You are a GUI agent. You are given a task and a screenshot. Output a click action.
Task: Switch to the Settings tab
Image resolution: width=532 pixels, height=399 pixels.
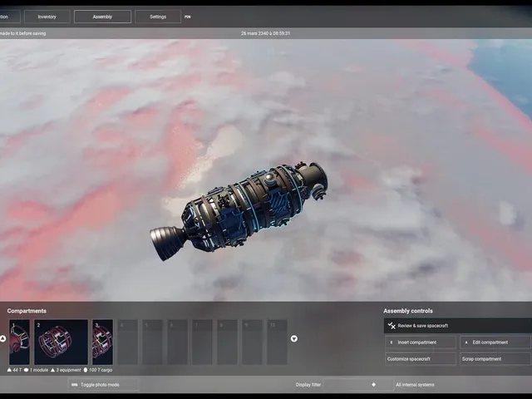click(x=158, y=17)
